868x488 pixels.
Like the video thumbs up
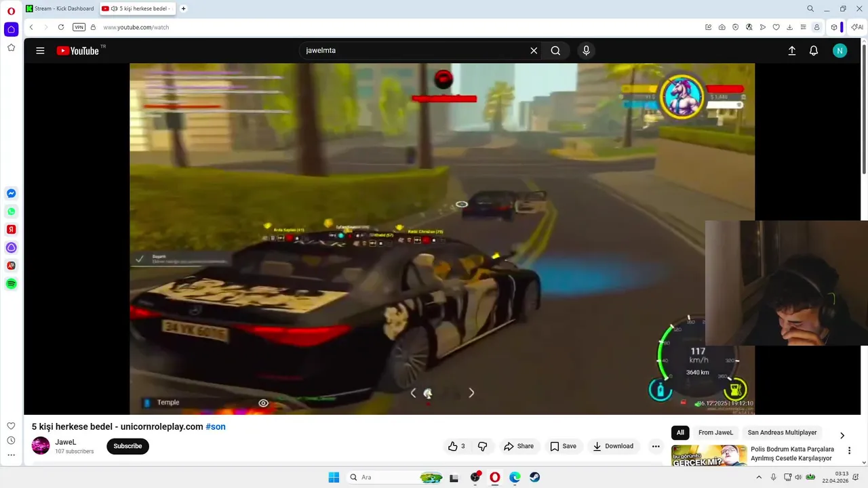click(x=456, y=446)
